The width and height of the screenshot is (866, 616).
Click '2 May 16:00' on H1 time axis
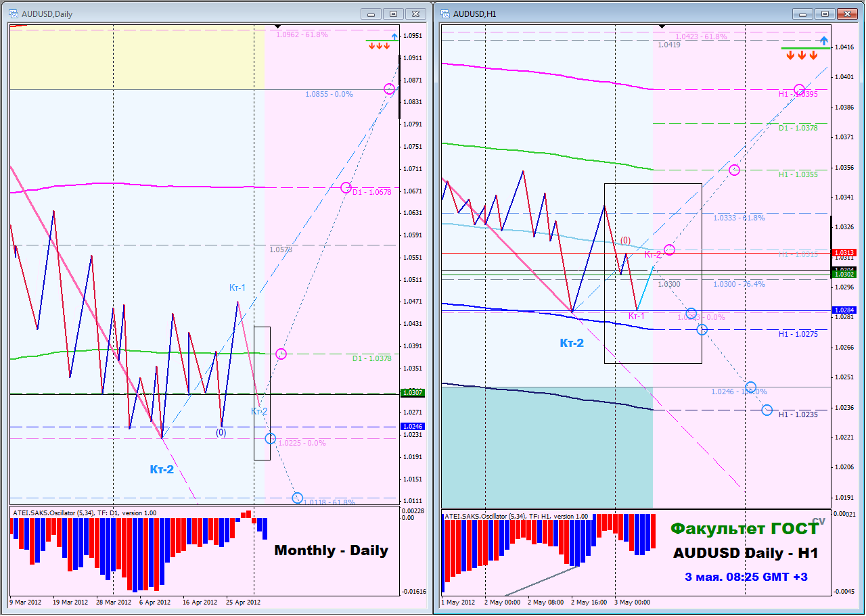(590, 602)
